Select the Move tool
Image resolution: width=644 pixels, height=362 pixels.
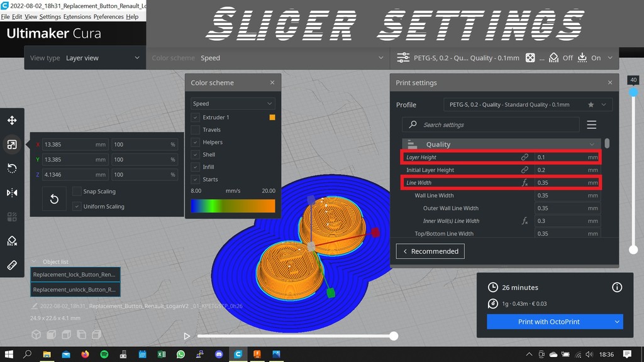(x=12, y=120)
